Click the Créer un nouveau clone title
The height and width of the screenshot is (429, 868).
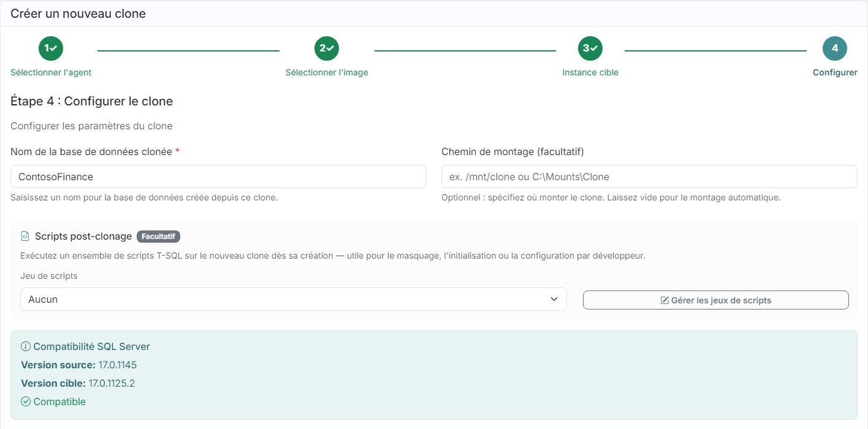click(78, 13)
